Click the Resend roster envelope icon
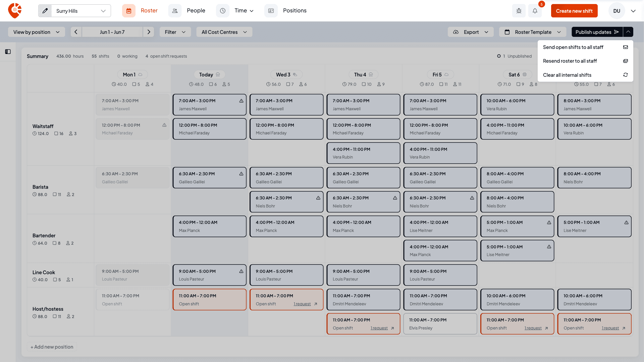644x362 pixels. pyautogui.click(x=626, y=61)
